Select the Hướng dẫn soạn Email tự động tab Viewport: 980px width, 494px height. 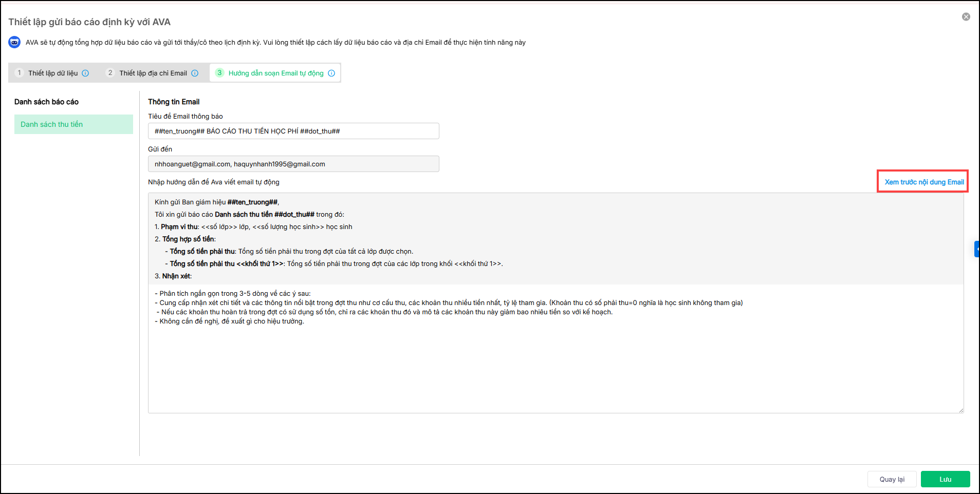[x=276, y=73]
